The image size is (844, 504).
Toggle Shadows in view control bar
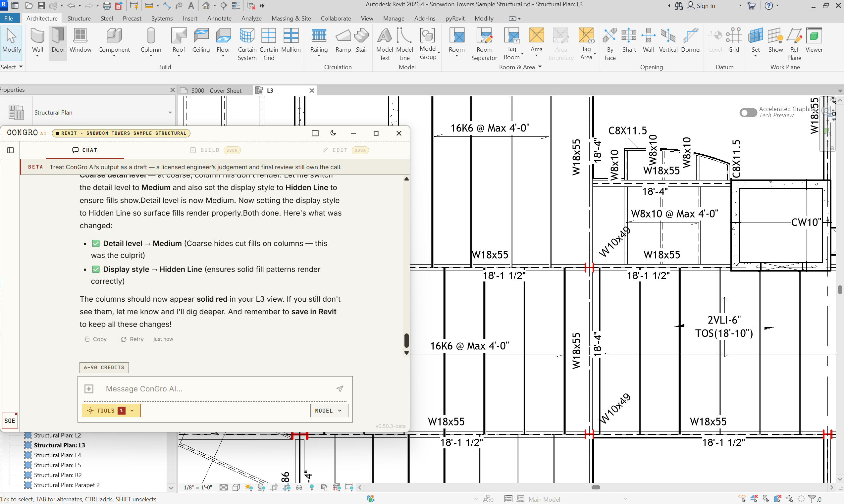(261, 488)
